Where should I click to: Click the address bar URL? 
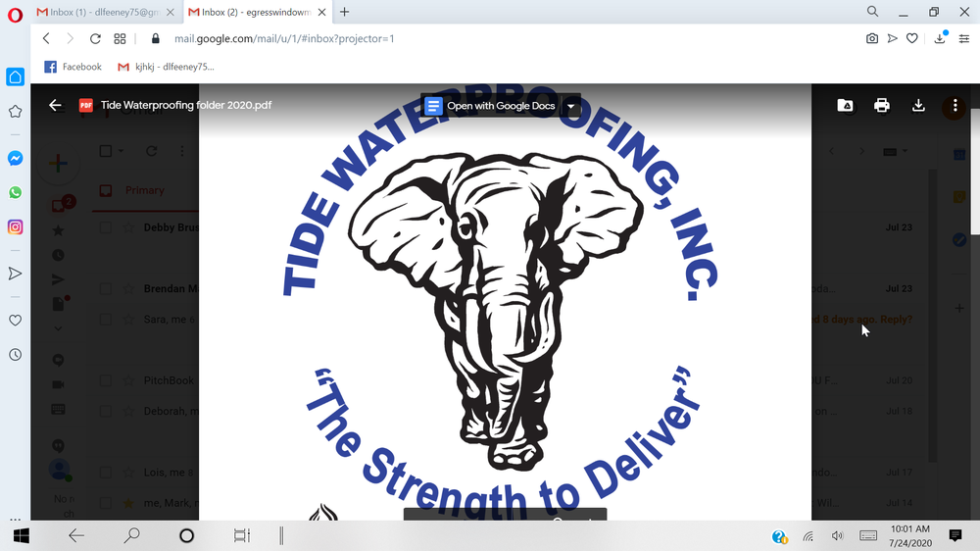click(x=284, y=39)
